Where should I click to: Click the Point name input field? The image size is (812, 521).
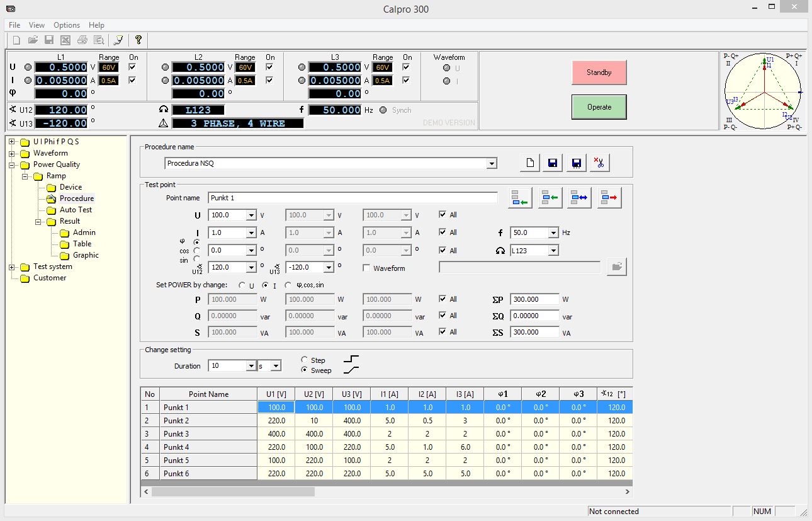[x=352, y=198]
